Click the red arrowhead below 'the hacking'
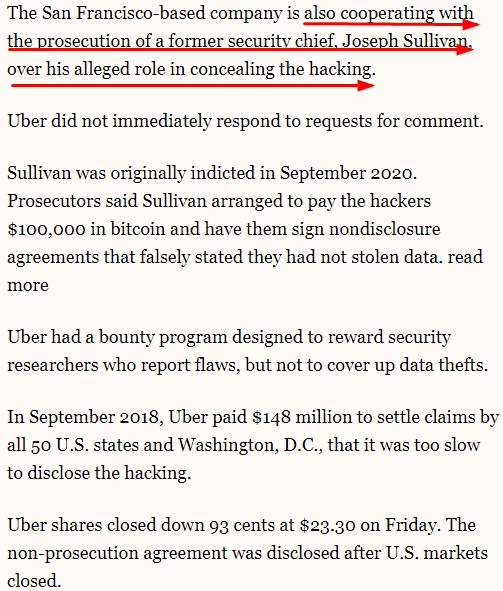The height and width of the screenshot is (591, 503). [x=366, y=86]
